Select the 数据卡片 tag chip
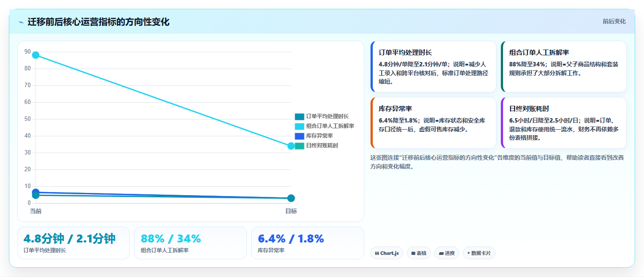Screen dimensions: 644x277 [479, 253]
